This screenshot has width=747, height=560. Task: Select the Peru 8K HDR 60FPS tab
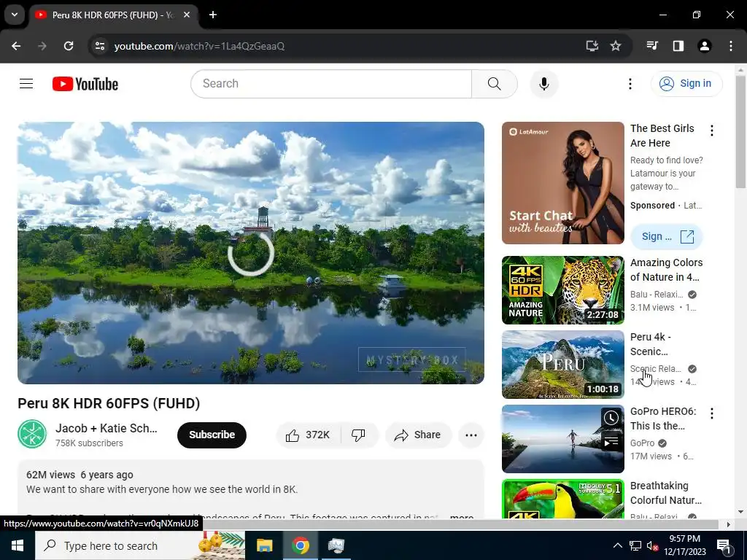tap(113, 15)
